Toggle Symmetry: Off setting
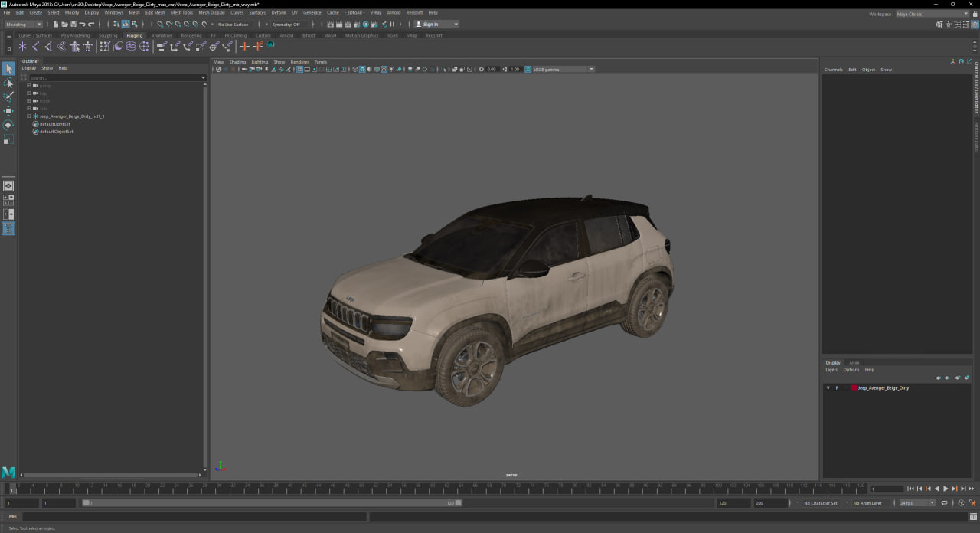This screenshot has width=980, height=533. 286,24
